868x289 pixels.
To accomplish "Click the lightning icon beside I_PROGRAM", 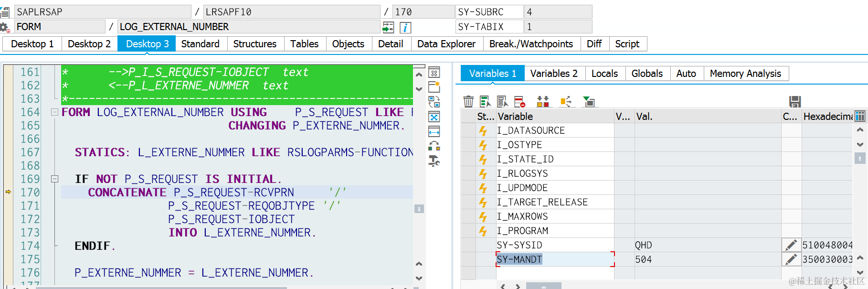I will coord(483,231).
